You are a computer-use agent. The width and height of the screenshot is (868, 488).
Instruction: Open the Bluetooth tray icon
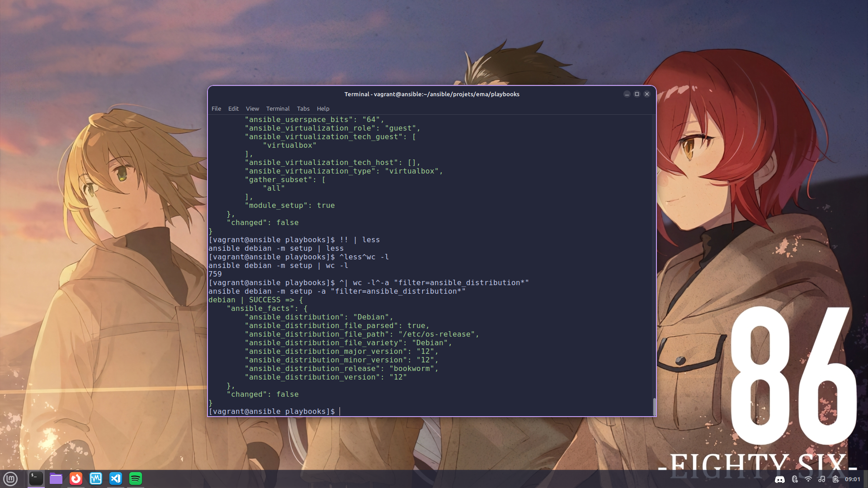click(794, 479)
